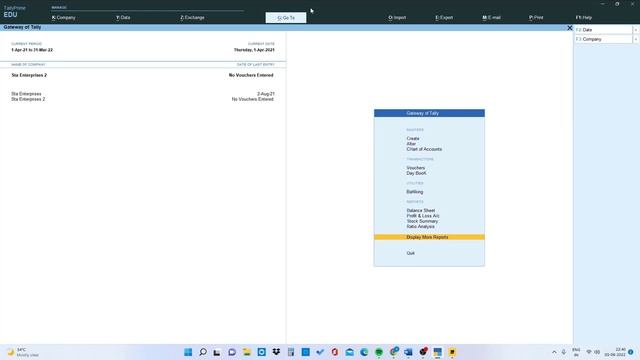Open the M: E-mail menu
Image resolution: width=640 pixels, height=360 pixels.
pyautogui.click(x=491, y=18)
